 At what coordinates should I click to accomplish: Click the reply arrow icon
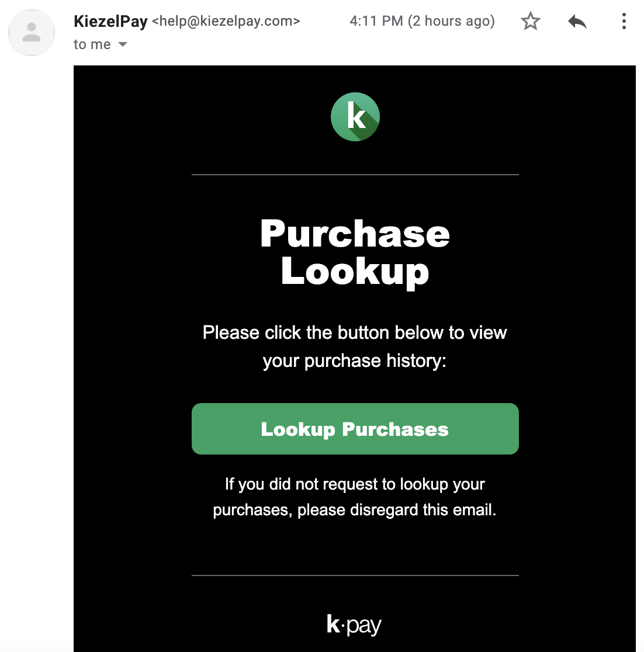[577, 22]
